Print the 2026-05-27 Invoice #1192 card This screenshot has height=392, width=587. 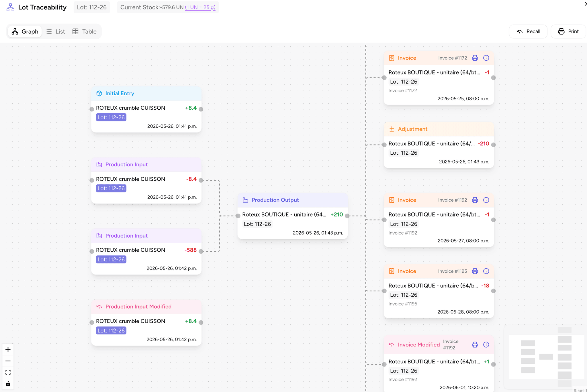(x=475, y=200)
